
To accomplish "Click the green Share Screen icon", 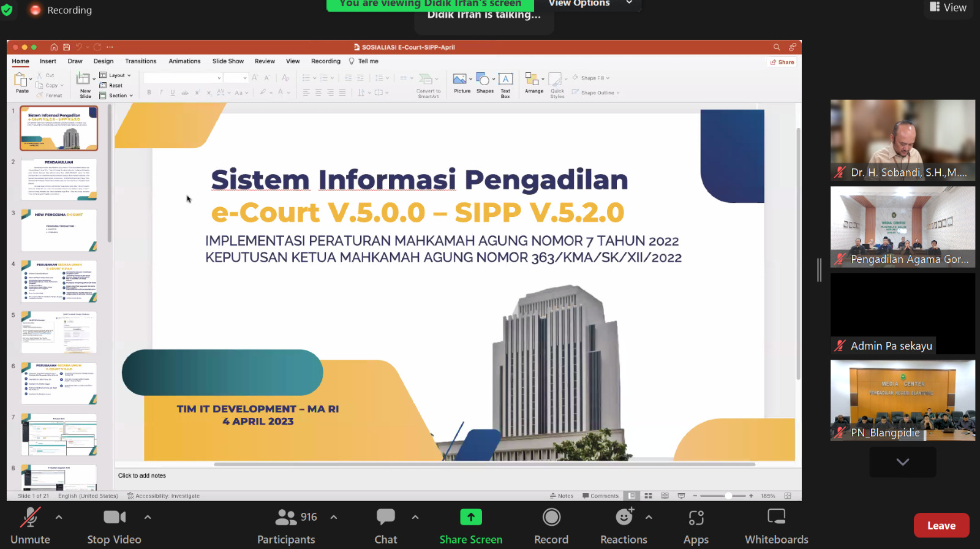I will (x=470, y=518).
